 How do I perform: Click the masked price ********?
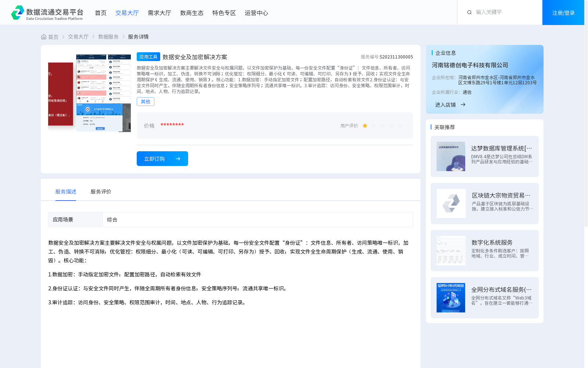pyautogui.click(x=172, y=125)
